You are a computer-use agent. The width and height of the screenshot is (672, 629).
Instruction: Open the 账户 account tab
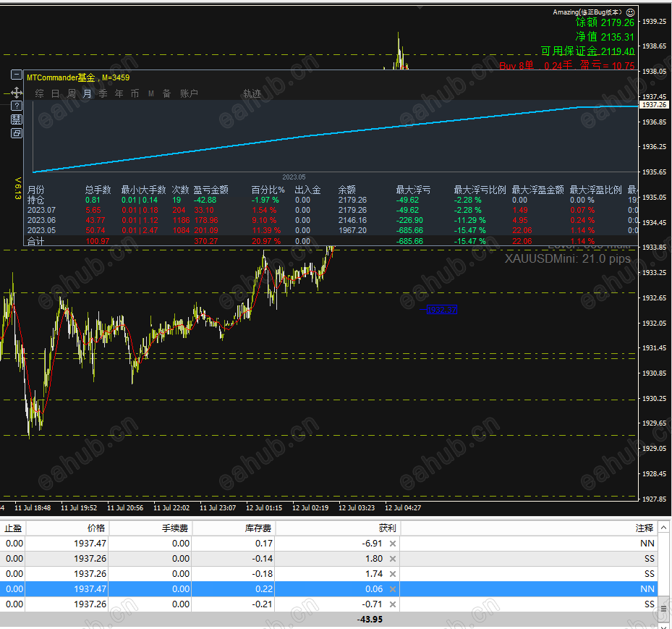click(x=189, y=93)
